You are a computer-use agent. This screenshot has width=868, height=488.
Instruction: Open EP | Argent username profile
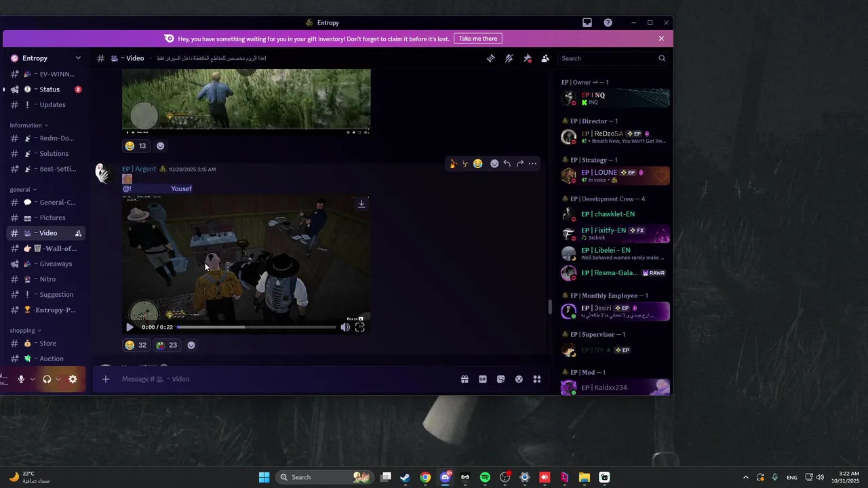click(x=139, y=169)
